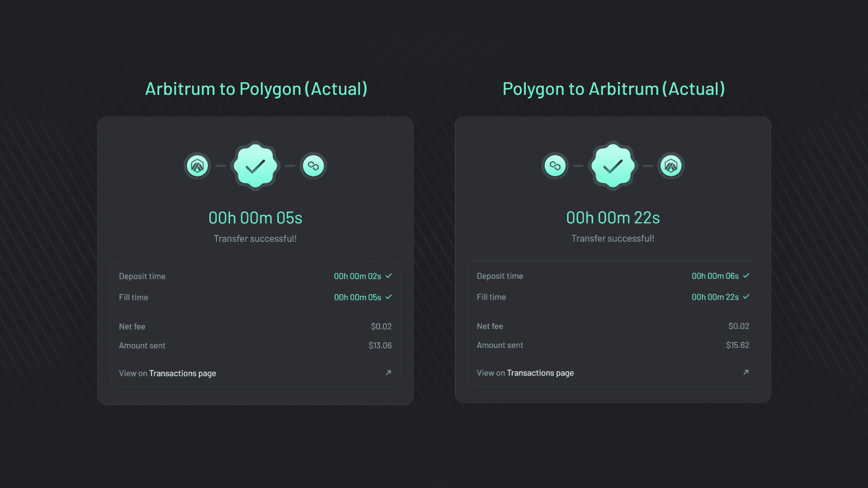Toggle the Fill time checkmark on the left card

coord(389,297)
